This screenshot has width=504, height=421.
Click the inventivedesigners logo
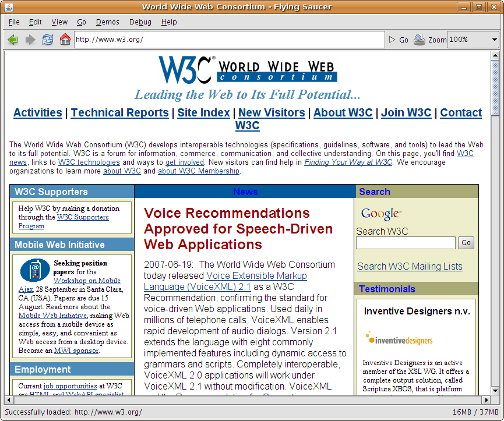(399, 338)
